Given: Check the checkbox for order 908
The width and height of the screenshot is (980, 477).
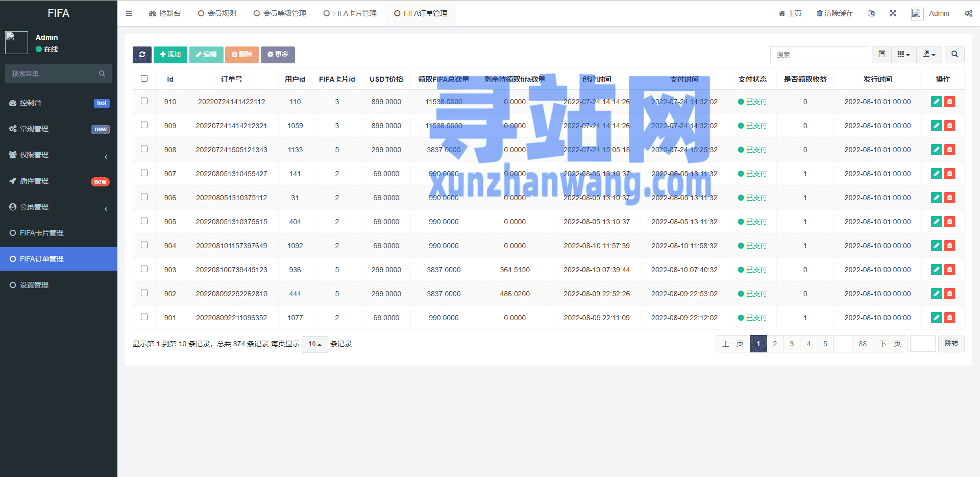Looking at the screenshot, I should 144,149.
